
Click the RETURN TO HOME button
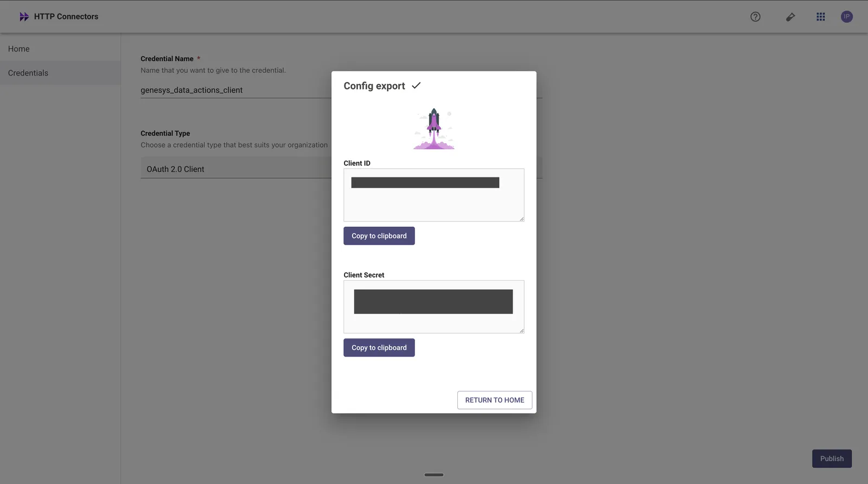tap(495, 400)
